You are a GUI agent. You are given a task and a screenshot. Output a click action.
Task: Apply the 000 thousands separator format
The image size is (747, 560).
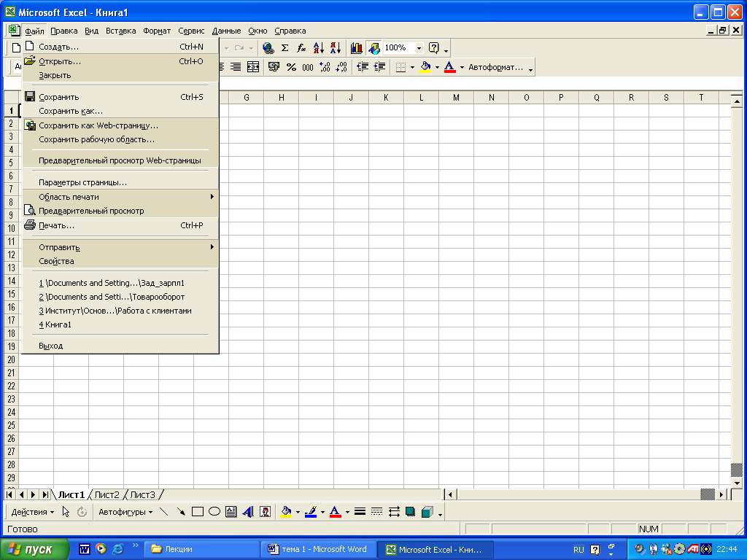[x=308, y=67]
